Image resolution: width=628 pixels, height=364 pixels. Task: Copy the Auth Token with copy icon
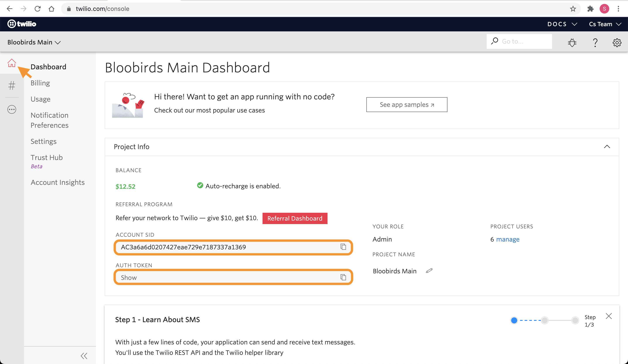click(x=343, y=277)
